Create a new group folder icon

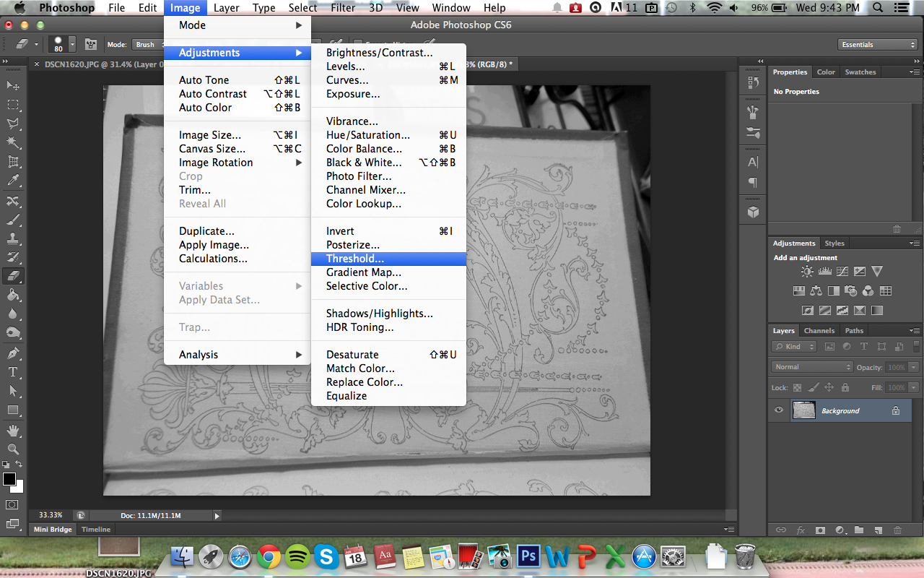click(x=859, y=530)
